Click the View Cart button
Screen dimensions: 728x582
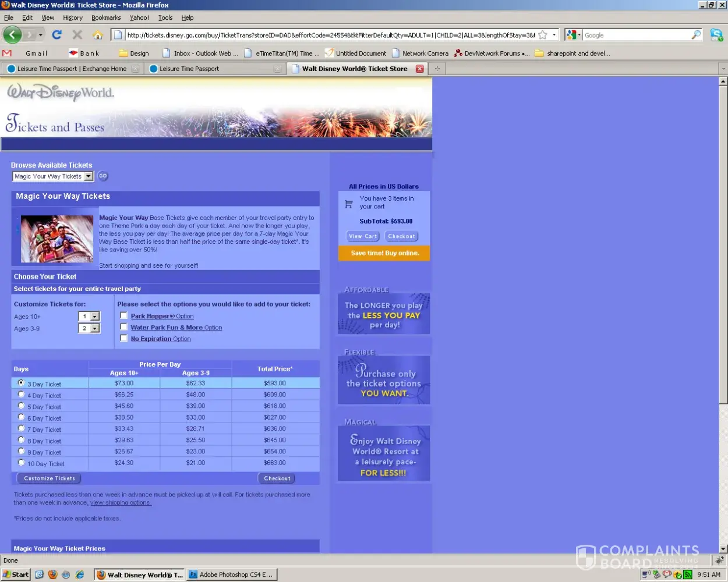[363, 236]
